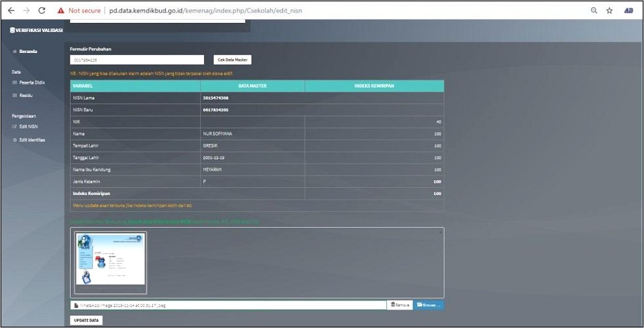Browse for a file to upload

pos(429,305)
